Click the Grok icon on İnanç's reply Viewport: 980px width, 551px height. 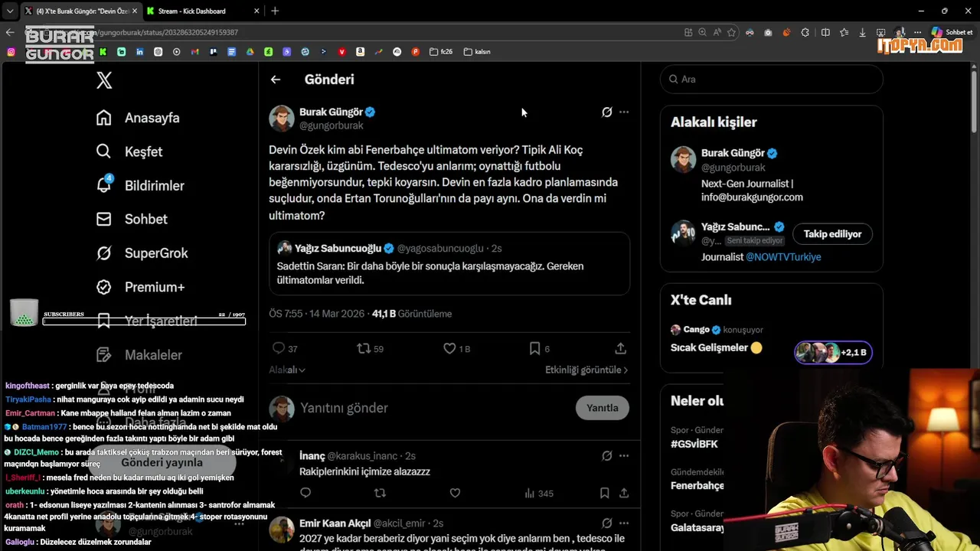coord(606,455)
